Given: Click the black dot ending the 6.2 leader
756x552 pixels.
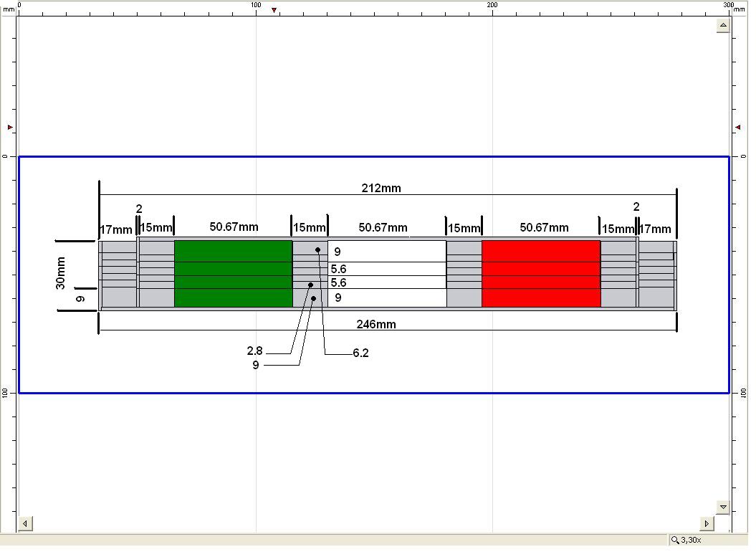Looking at the screenshot, I should point(317,250).
